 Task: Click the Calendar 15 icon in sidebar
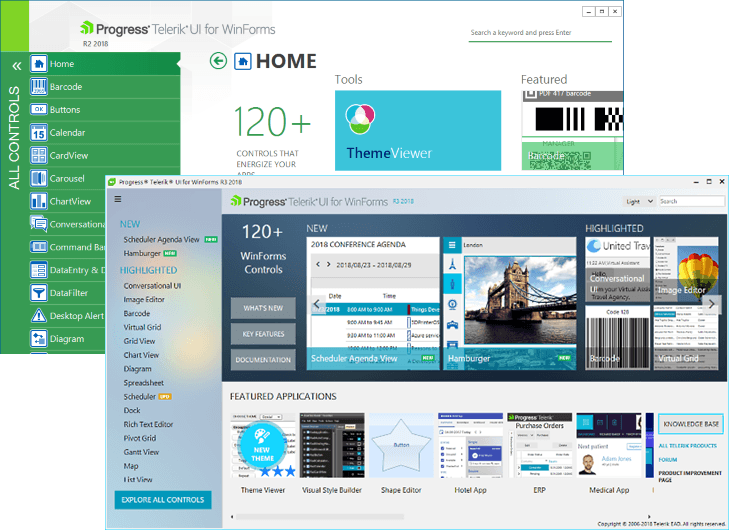[x=39, y=132]
